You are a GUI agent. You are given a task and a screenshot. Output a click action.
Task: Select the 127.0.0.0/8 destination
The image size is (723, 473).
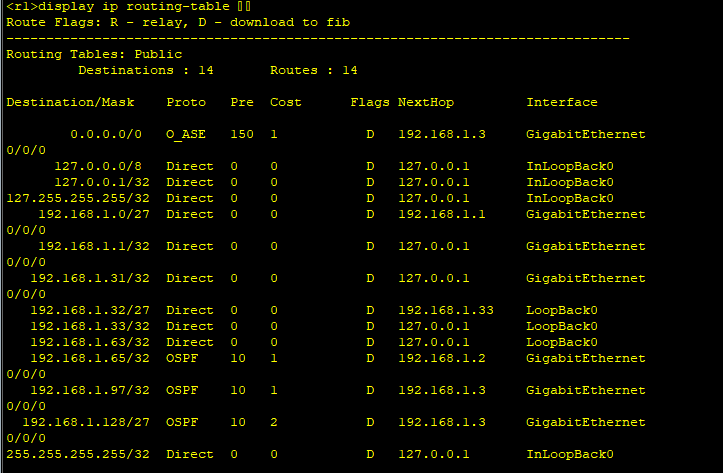[x=98, y=166]
